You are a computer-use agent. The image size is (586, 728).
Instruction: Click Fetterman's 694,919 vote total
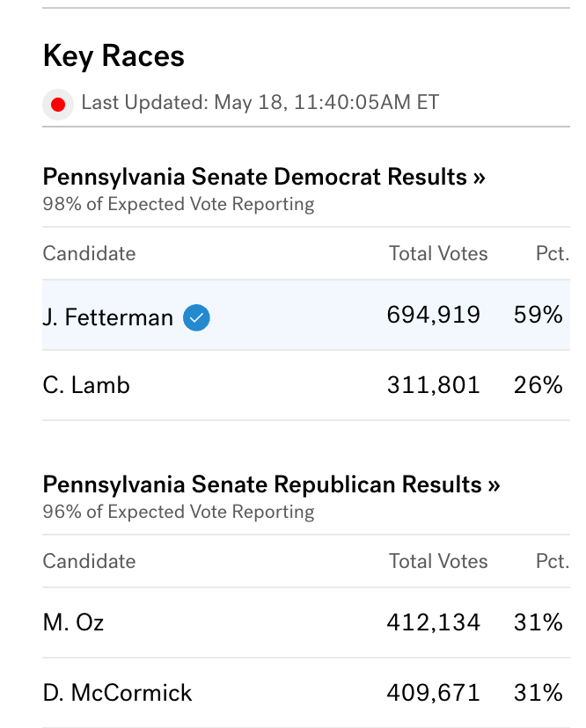click(433, 315)
